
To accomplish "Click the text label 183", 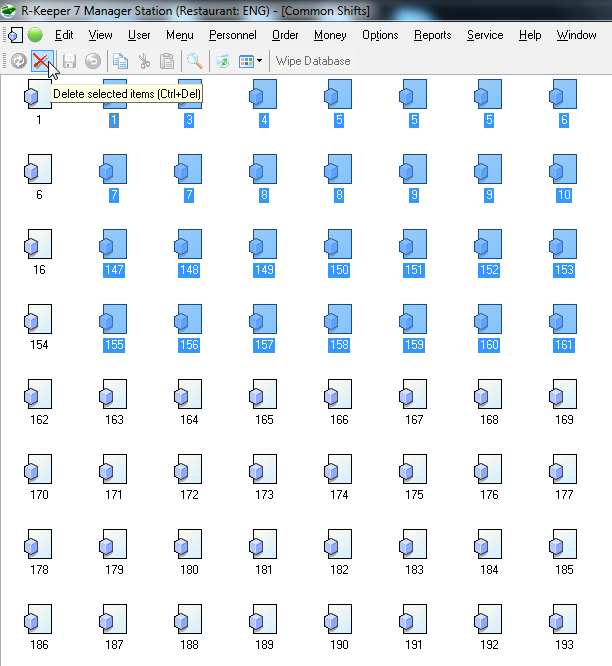I will tap(414, 570).
